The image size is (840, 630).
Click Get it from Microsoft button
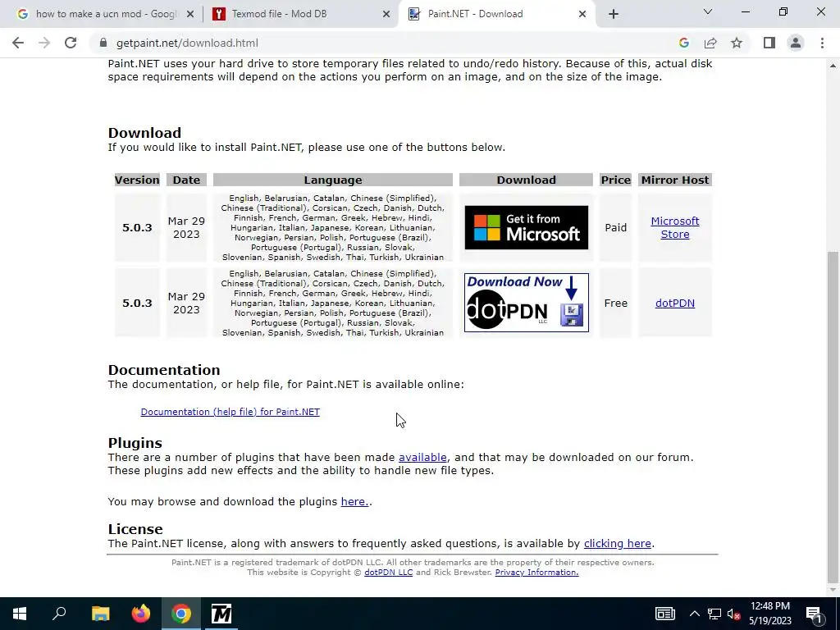[x=526, y=228]
